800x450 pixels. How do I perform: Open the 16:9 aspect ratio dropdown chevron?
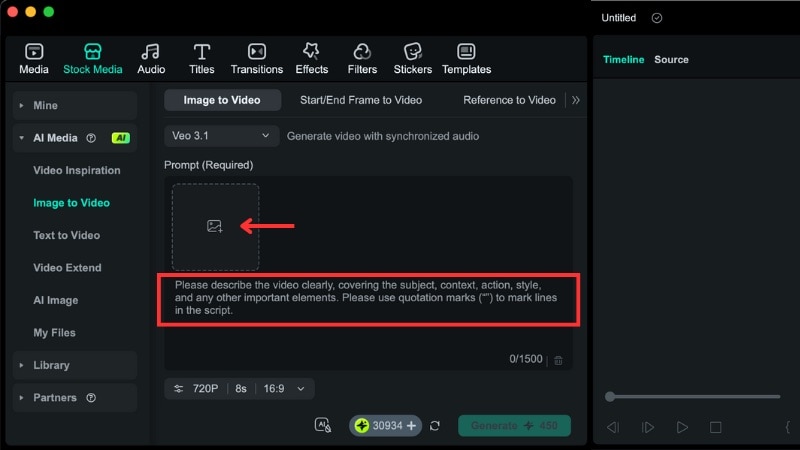coord(301,389)
